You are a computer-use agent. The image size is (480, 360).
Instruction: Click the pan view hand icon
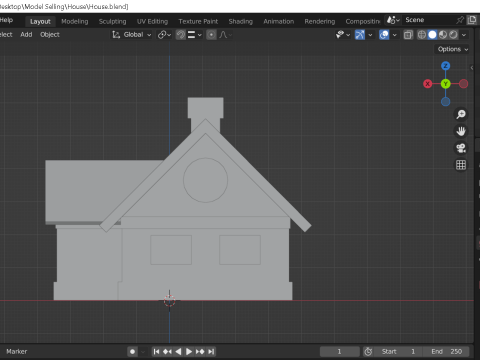(x=461, y=131)
